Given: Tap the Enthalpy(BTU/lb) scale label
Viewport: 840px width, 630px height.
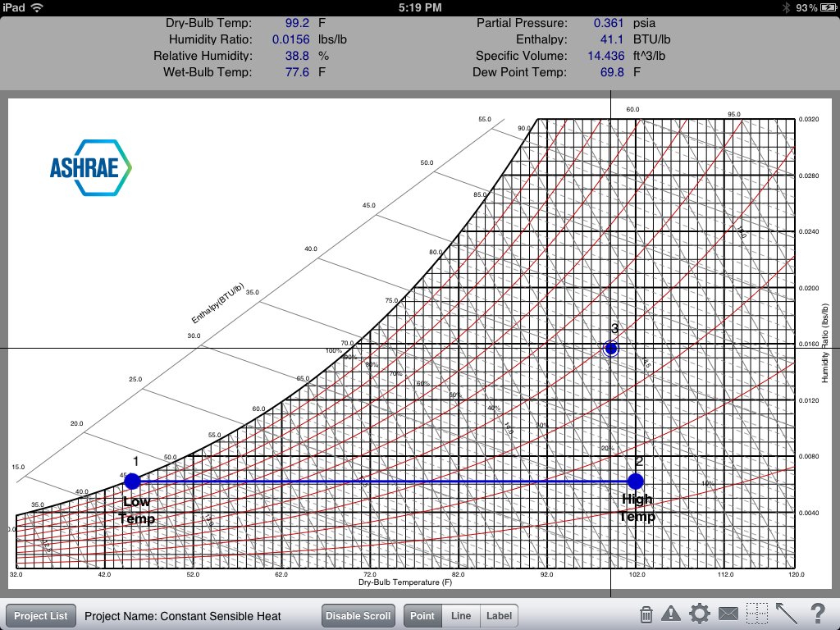Looking at the screenshot, I should (217, 304).
